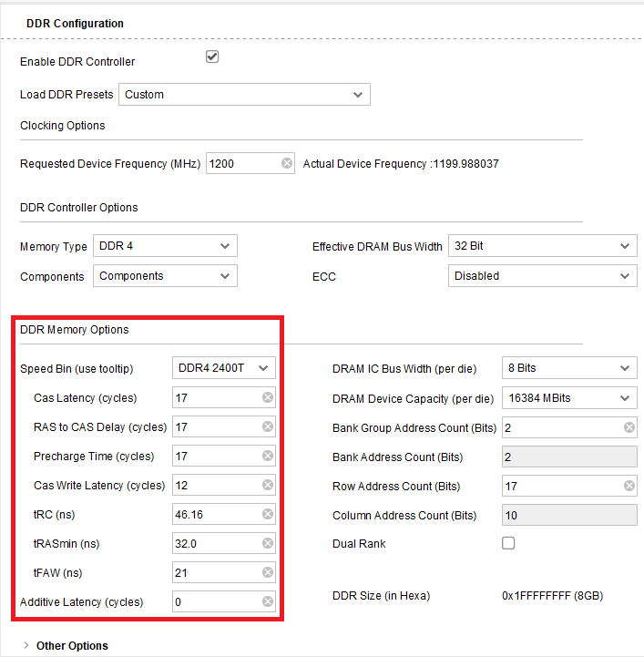Clear the tRC value icon
The width and height of the screenshot is (644, 657).
pyautogui.click(x=268, y=514)
